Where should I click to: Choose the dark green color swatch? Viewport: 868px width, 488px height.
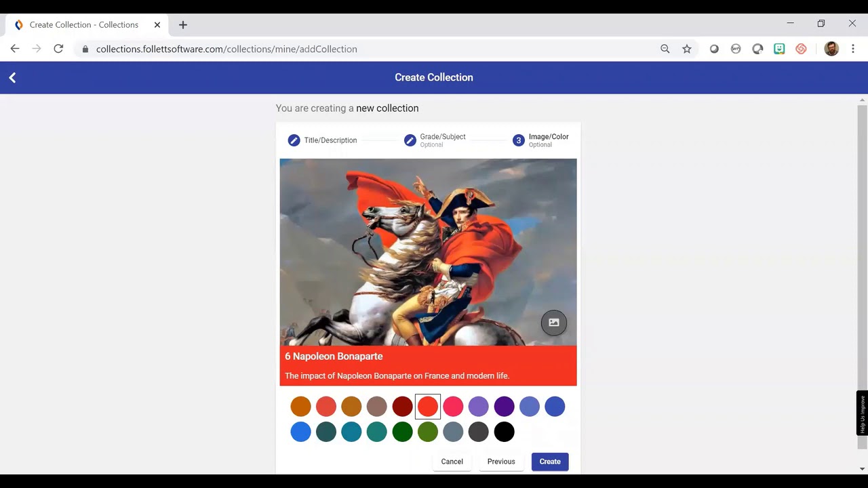point(402,432)
